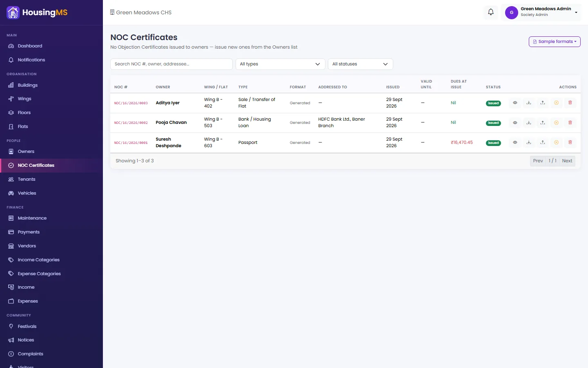The image size is (588, 368).
Task: Click the Next pagination button
Action: click(567, 161)
